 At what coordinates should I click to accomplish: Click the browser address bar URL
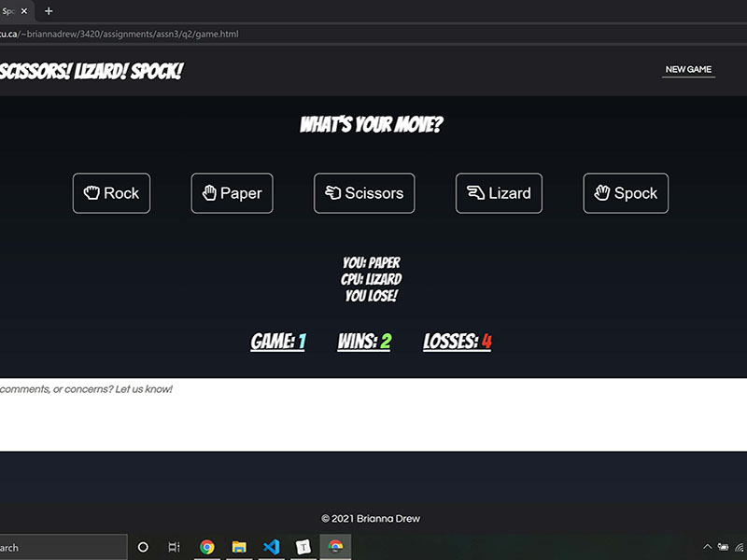point(120,34)
